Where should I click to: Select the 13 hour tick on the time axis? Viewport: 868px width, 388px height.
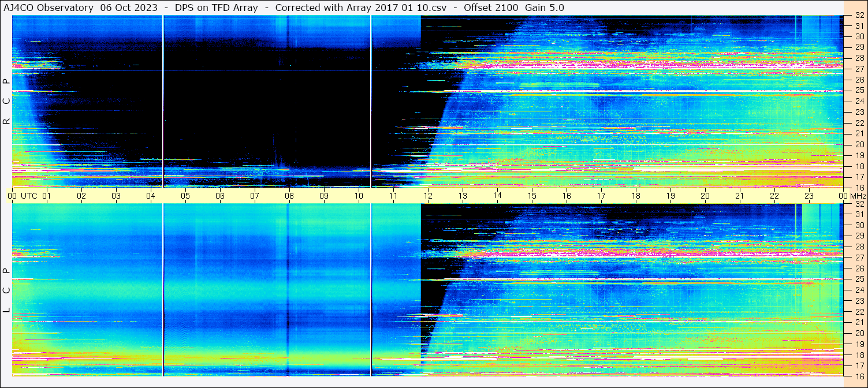pyautogui.click(x=463, y=196)
